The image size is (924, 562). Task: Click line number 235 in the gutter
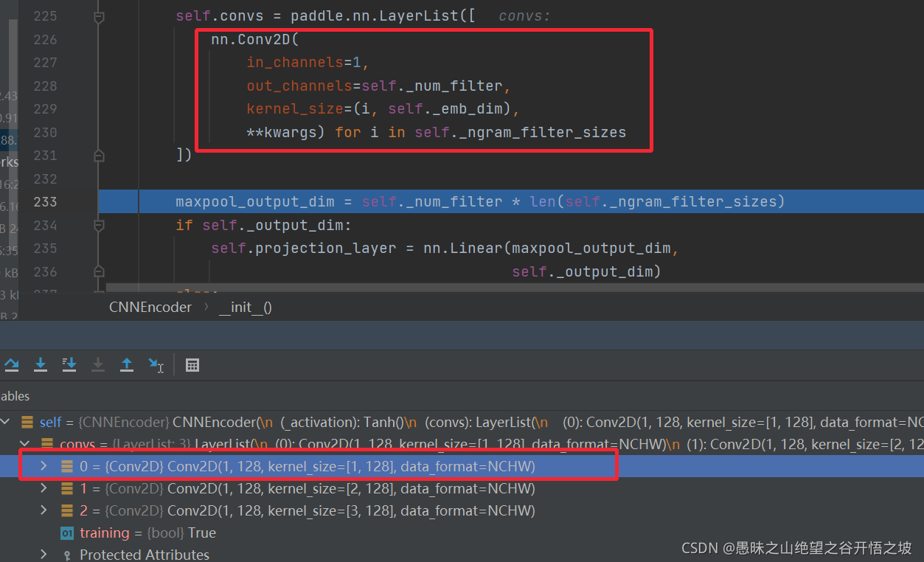(45, 248)
